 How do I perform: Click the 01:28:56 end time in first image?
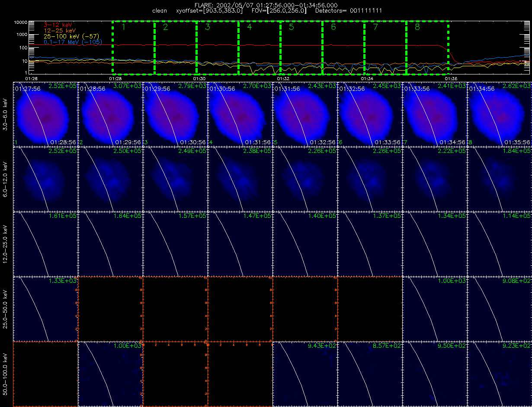click(63, 142)
